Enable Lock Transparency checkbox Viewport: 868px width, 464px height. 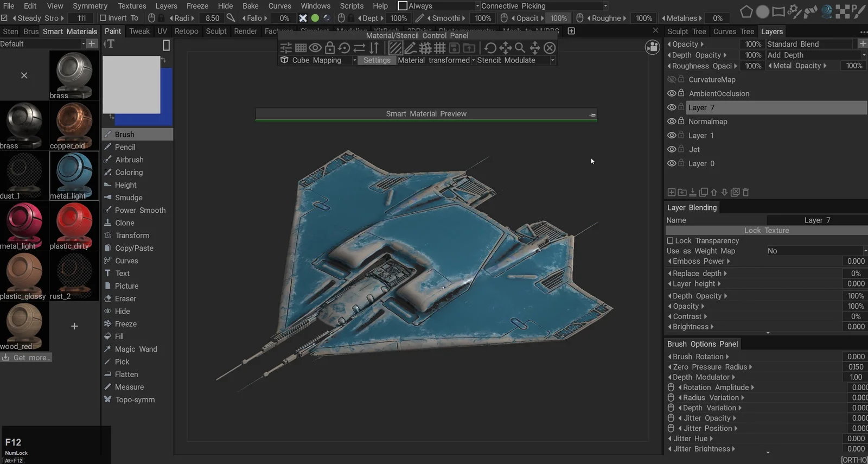click(670, 240)
